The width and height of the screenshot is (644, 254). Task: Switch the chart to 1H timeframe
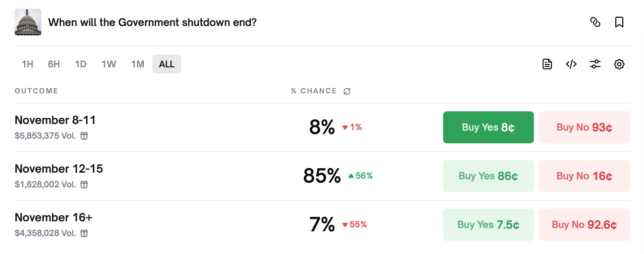pyautogui.click(x=27, y=64)
